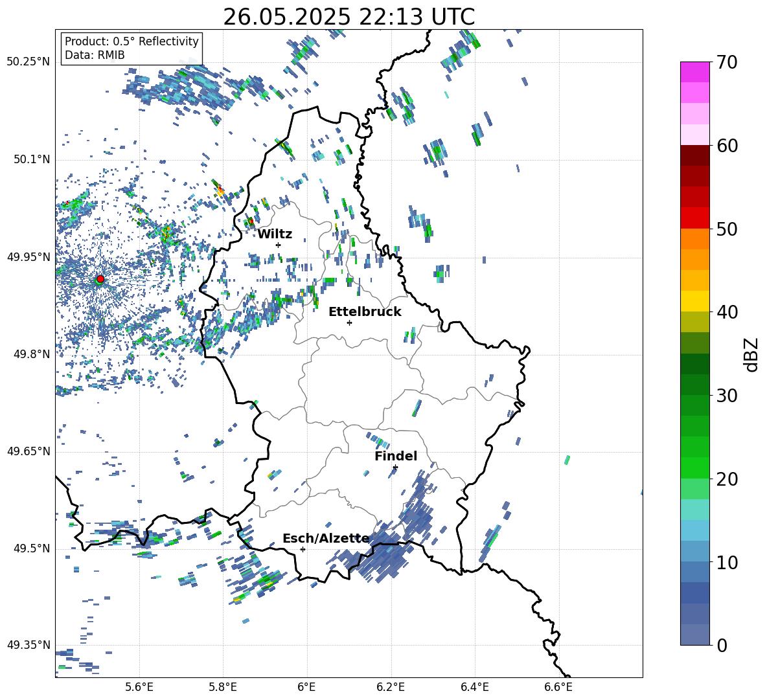
Task: Click the 30 tick label on colorbar
Action: click(727, 396)
